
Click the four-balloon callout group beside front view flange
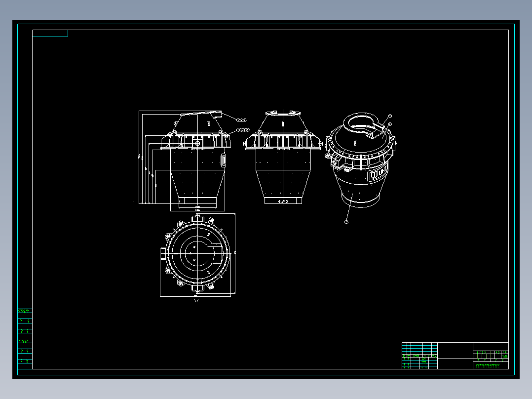tap(243, 130)
